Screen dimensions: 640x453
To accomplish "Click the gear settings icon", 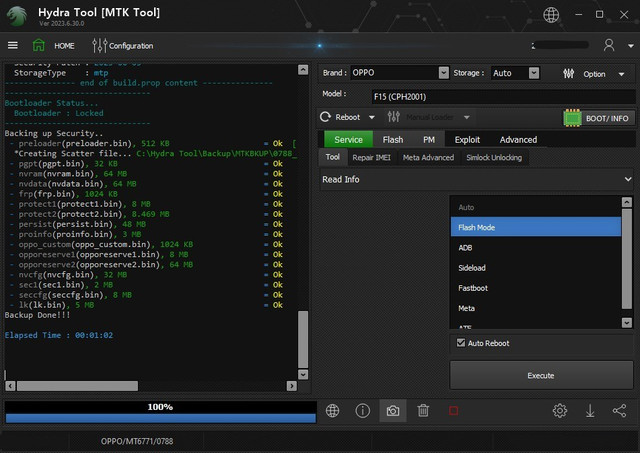I will (560, 411).
